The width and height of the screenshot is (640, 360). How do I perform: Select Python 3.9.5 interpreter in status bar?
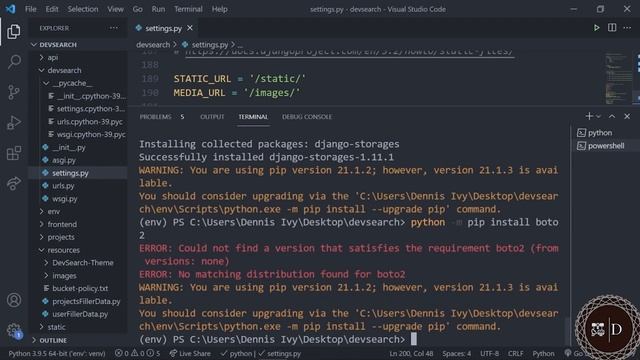pos(57,353)
